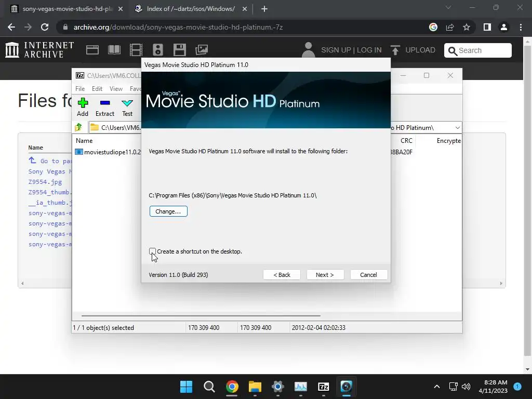
Task: Open the Archive web section icon
Action: click(x=92, y=50)
